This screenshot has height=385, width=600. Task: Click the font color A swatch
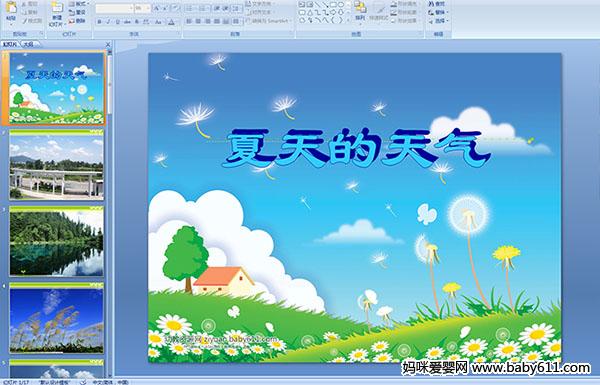pos(171,22)
